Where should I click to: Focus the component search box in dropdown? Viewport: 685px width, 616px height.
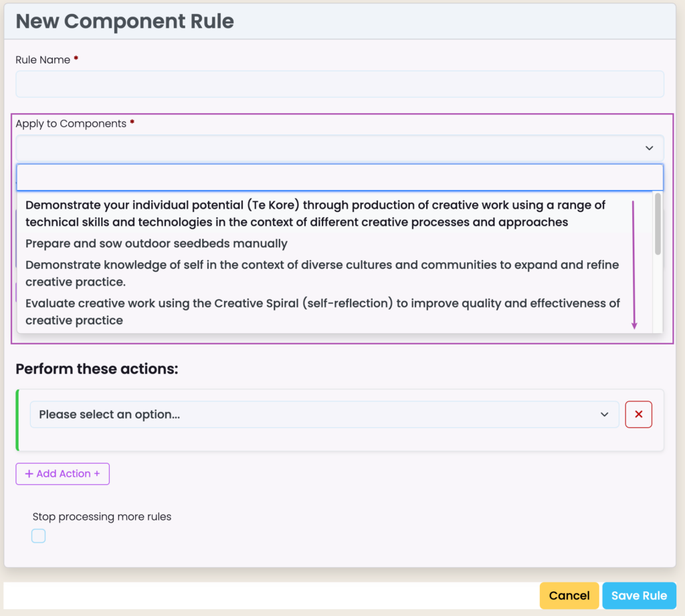[x=339, y=178]
